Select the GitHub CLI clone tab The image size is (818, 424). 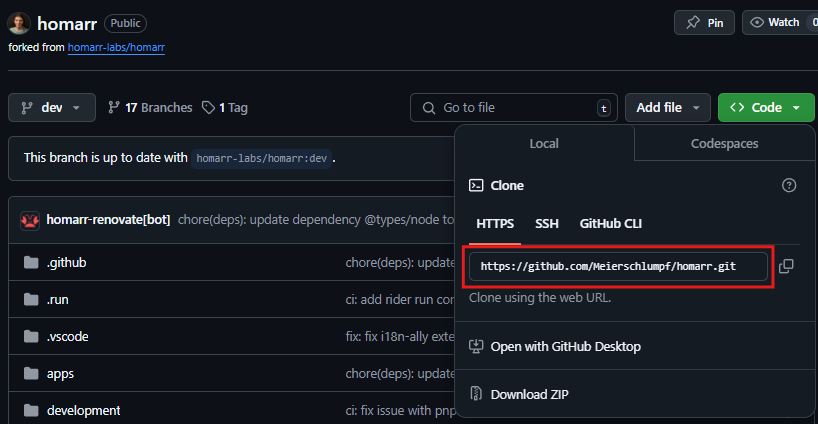tap(610, 224)
